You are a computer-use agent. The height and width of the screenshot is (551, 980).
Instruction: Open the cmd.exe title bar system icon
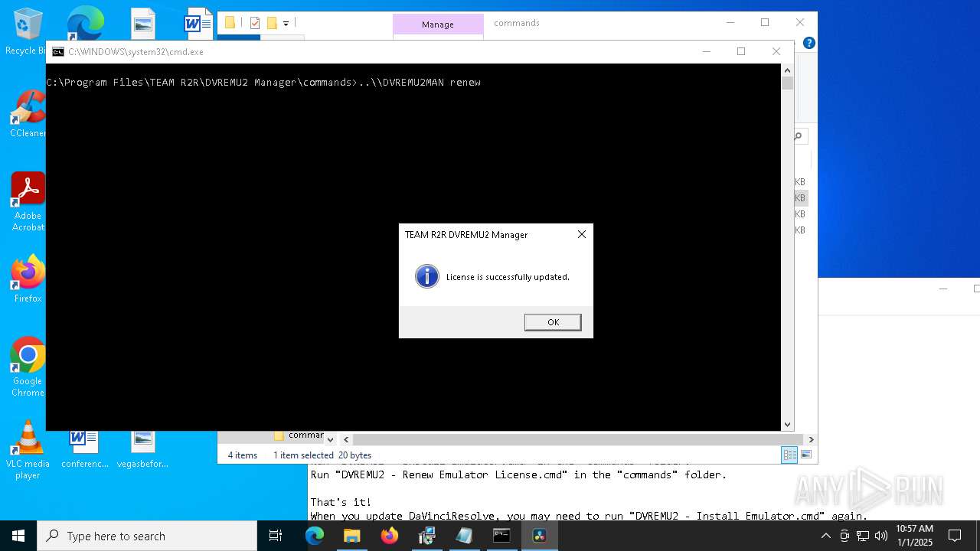(x=57, y=52)
